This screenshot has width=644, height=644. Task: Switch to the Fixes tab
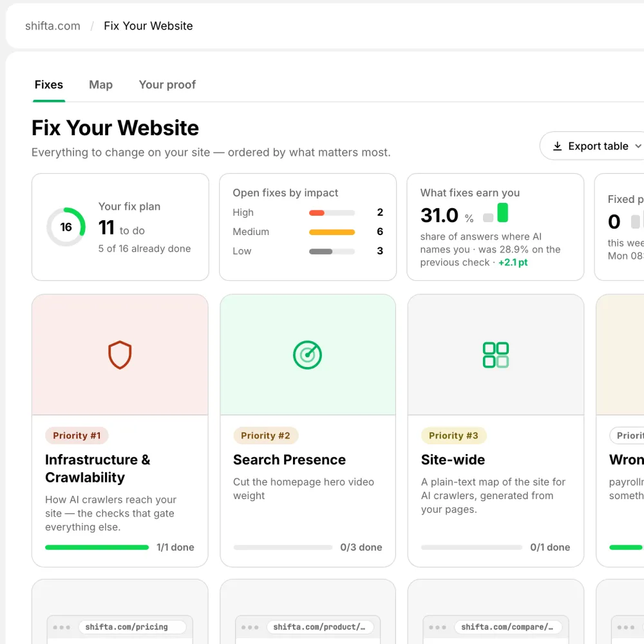point(49,84)
